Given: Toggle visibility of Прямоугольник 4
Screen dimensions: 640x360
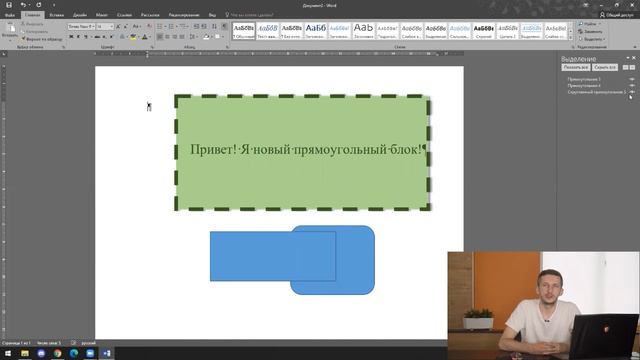Looking at the screenshot, I should pyautogui.click(x=632, y=86).
